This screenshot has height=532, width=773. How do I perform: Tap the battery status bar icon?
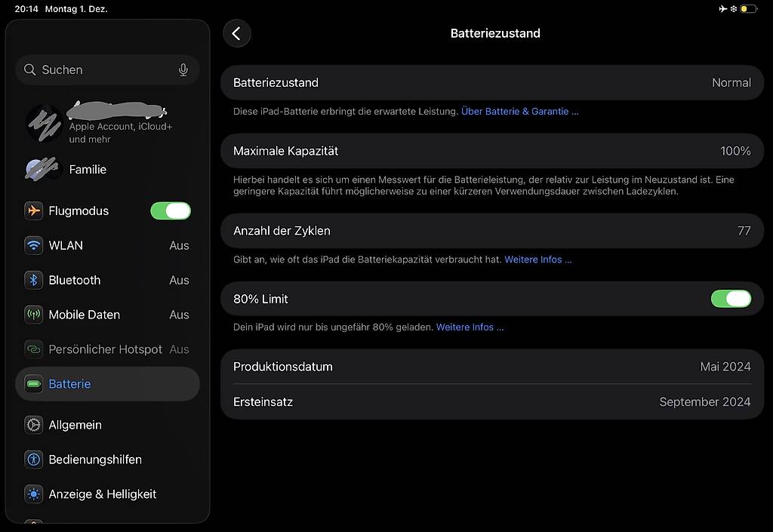[x=748, y=9]
